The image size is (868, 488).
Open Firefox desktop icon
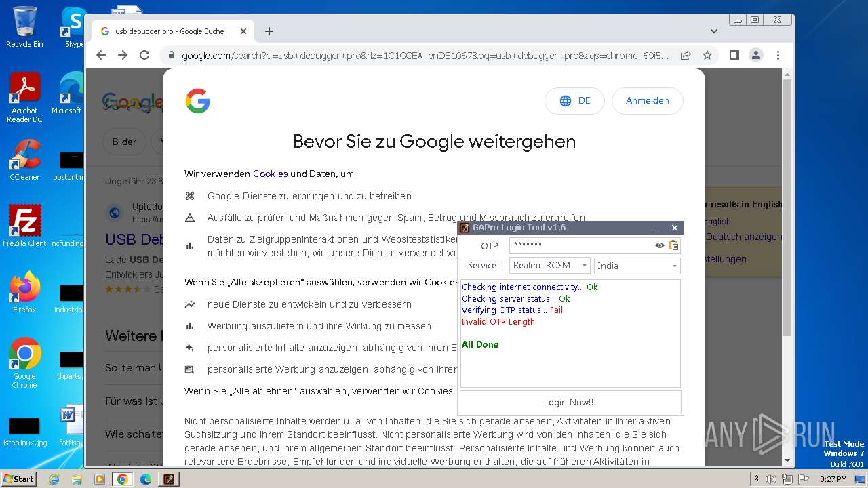pos(24,293)
